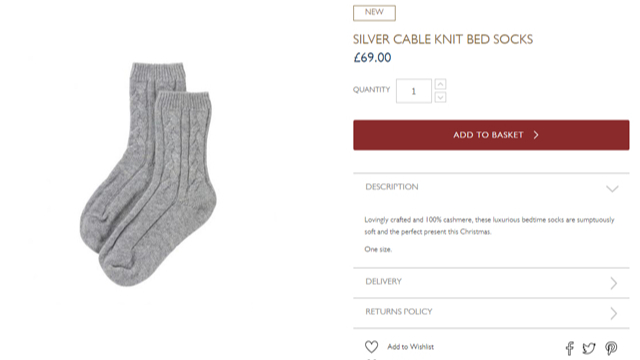Click the NEW badge label
The height and width of the screenshot is (360, 640).
(x=374, y=13)
